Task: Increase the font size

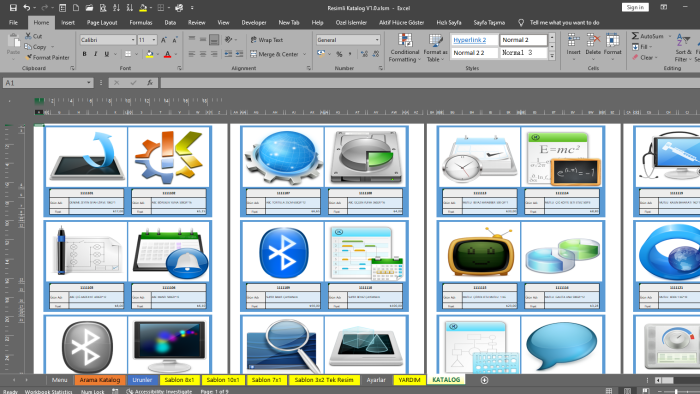Action: click(164, 40)
